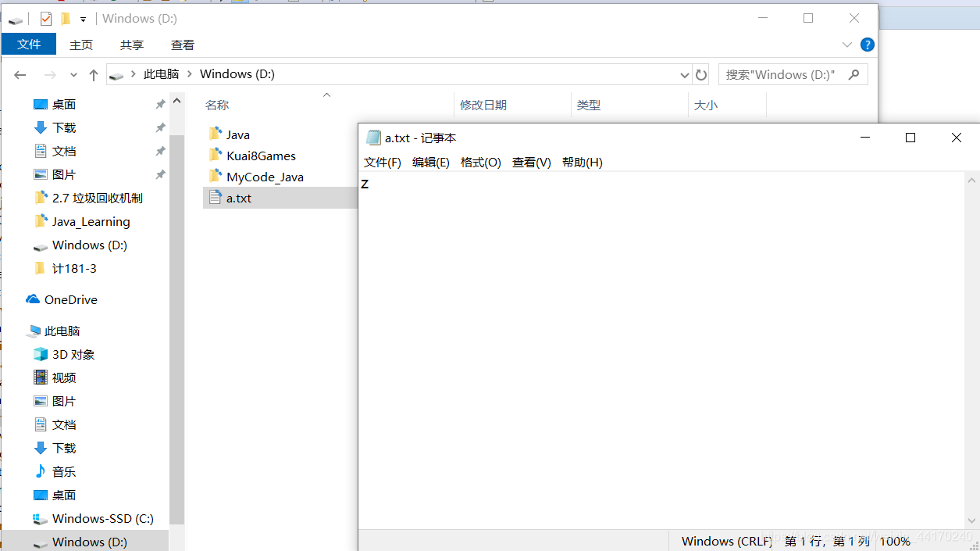Click the search box for Windows (D:)
Screen dimensions: 980x551
pyautogui.click(x=793, y=75)
